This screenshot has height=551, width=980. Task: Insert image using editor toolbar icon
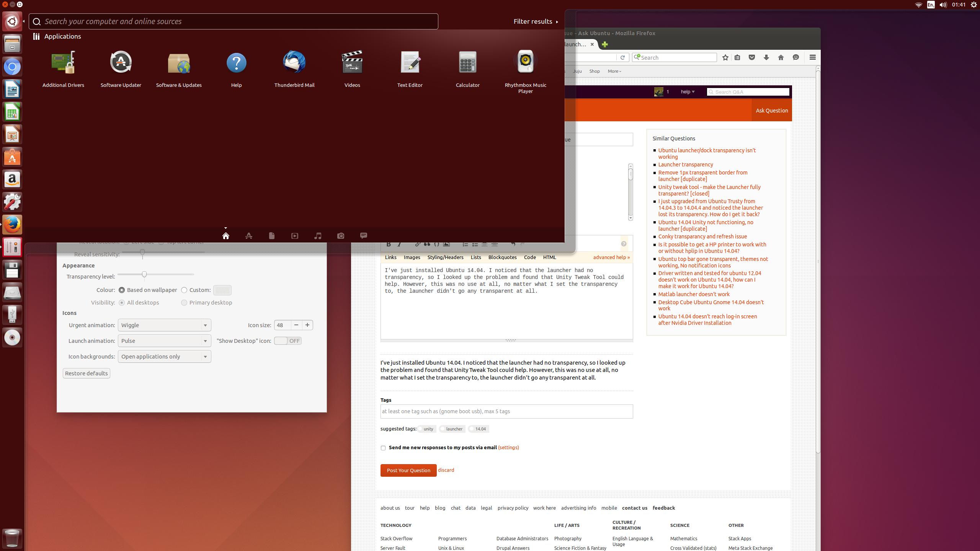click(x=446, y=245)
